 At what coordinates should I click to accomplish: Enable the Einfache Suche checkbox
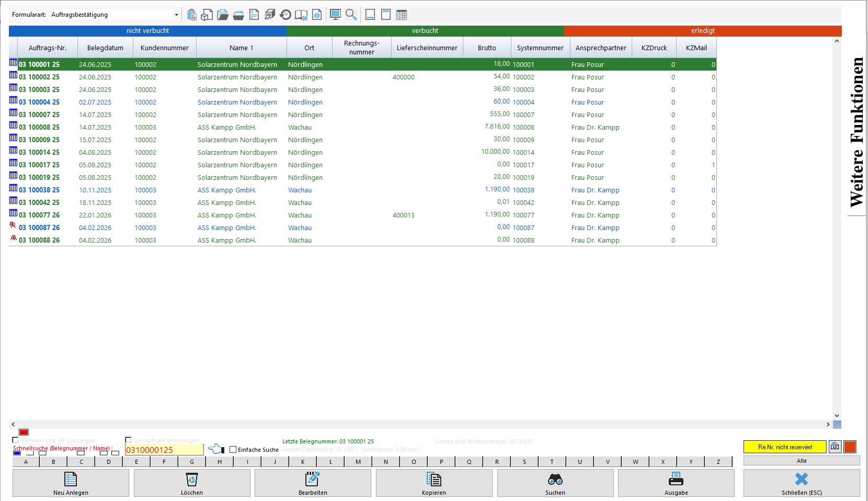233,450
